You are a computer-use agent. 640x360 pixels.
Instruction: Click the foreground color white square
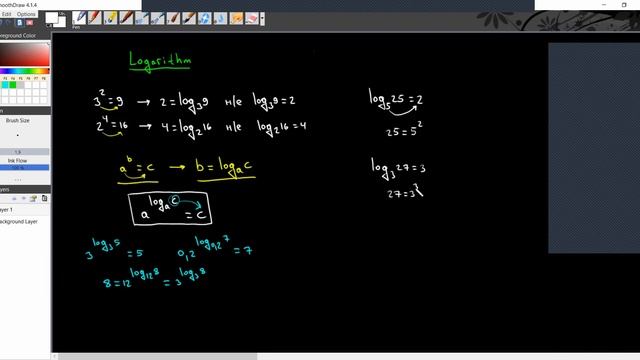click(x=51, y=18)
